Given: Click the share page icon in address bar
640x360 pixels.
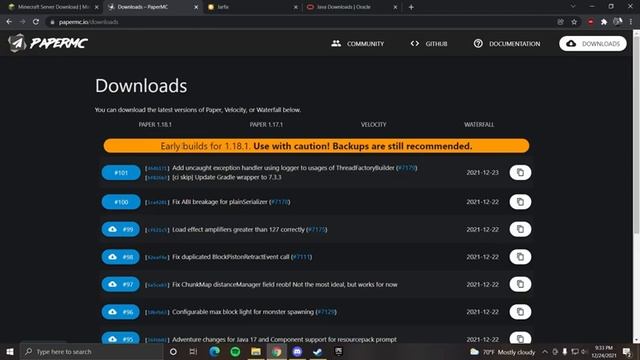Looking at the screenshot, I should pos(560,22).
